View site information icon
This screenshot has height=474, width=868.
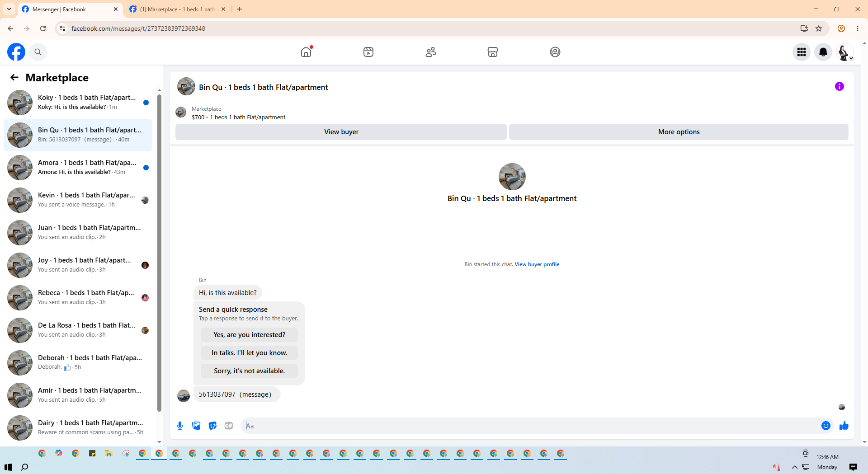click(x=62, y=28)
